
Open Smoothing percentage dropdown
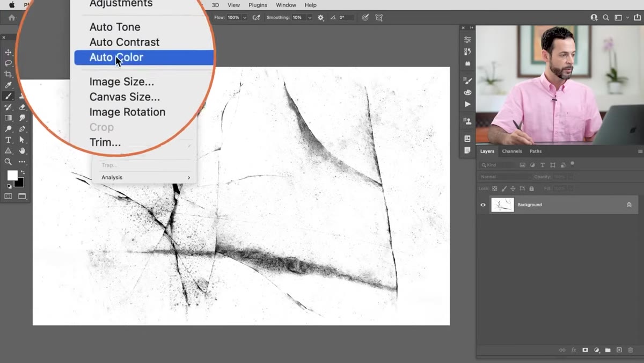310,18
